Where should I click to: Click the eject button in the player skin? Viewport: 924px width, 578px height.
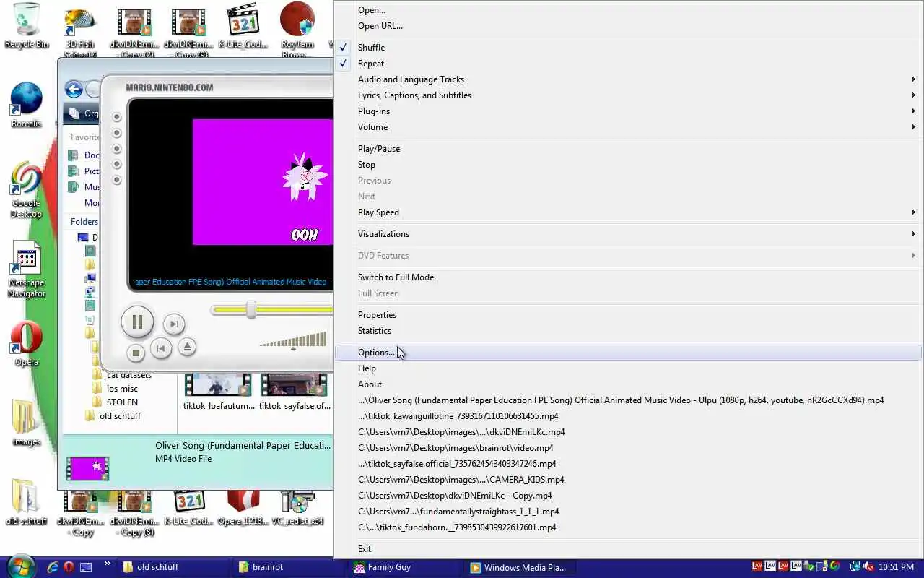(x=187, y=347)
